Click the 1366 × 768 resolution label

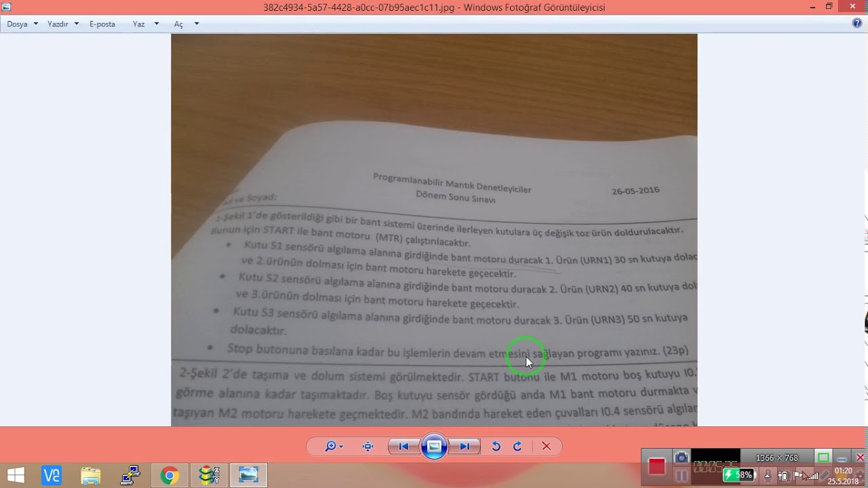pyautogui.click(x=777, y=458)
